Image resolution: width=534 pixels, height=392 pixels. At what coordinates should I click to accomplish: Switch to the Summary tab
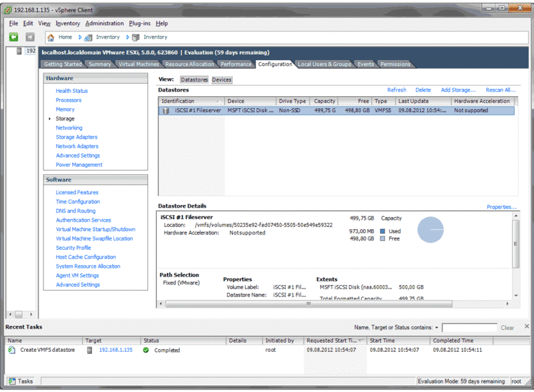tap(99, 64)
